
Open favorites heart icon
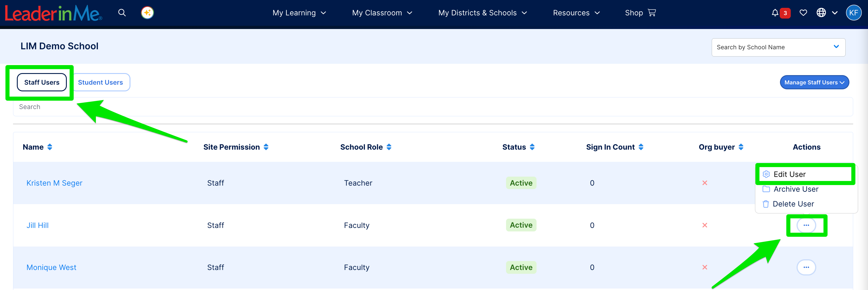click(x=803, y=13)
